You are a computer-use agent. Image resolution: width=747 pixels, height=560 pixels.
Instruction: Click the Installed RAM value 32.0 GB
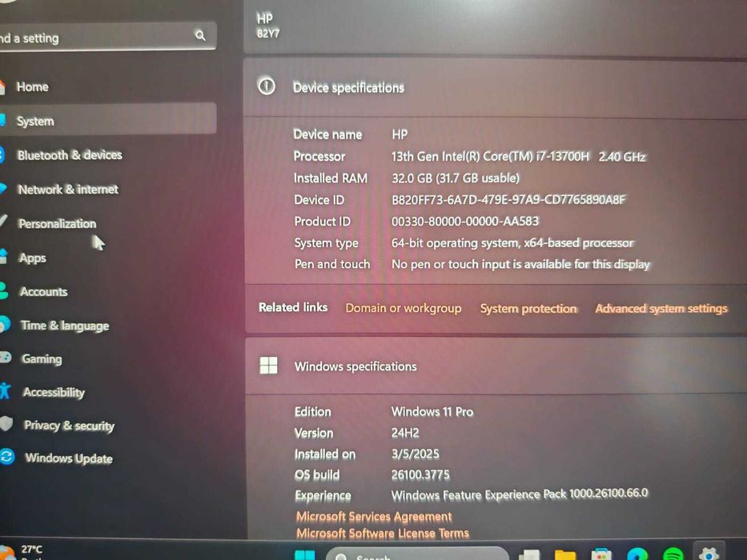[456, 178]
